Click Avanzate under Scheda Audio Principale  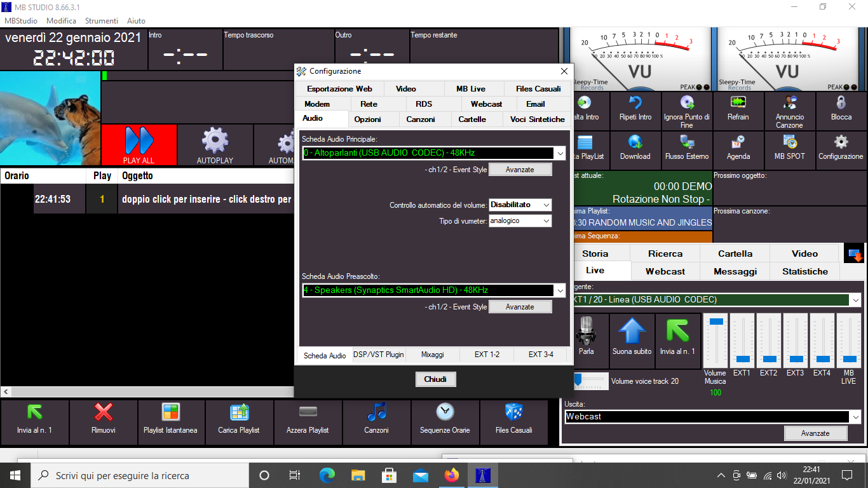point(520,170)
